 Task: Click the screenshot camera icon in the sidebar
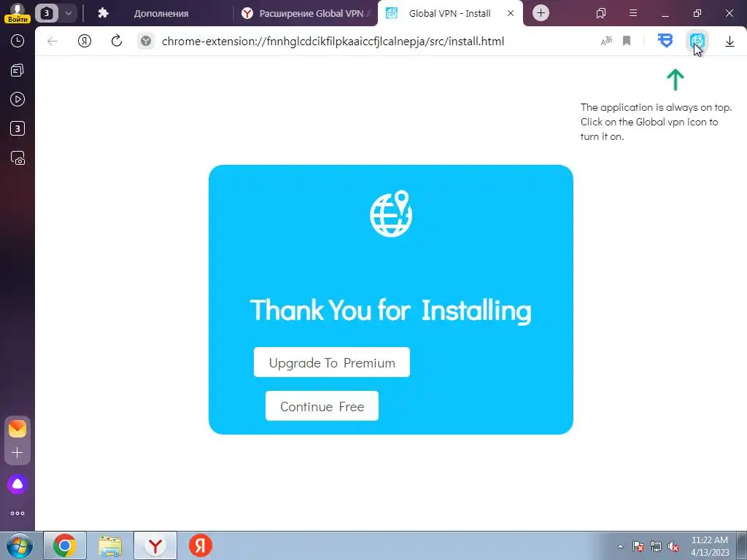pyautogui.click(x=18, y=158)
